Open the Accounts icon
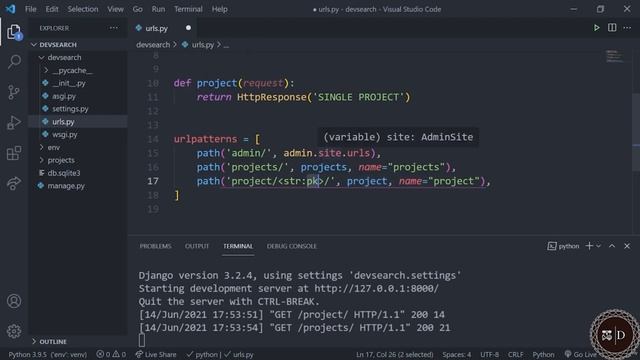This screenshot has width=640, height=360. click(14, 301)
